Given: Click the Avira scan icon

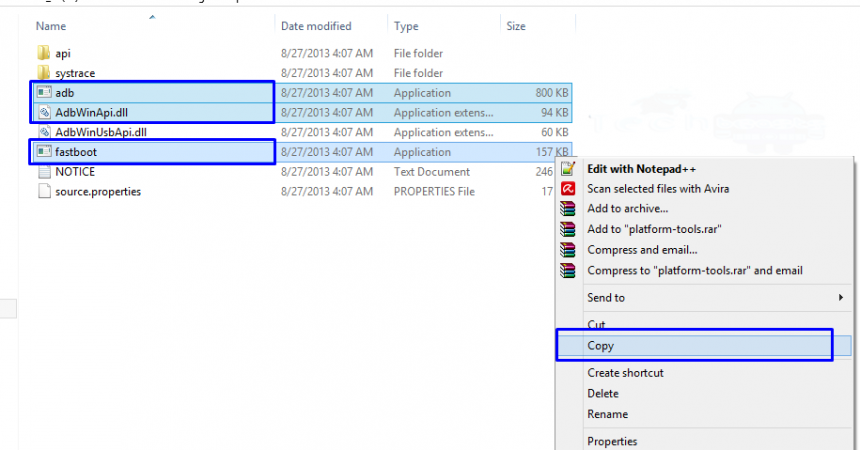Looking at the screenshot, I should coord(568,189).
